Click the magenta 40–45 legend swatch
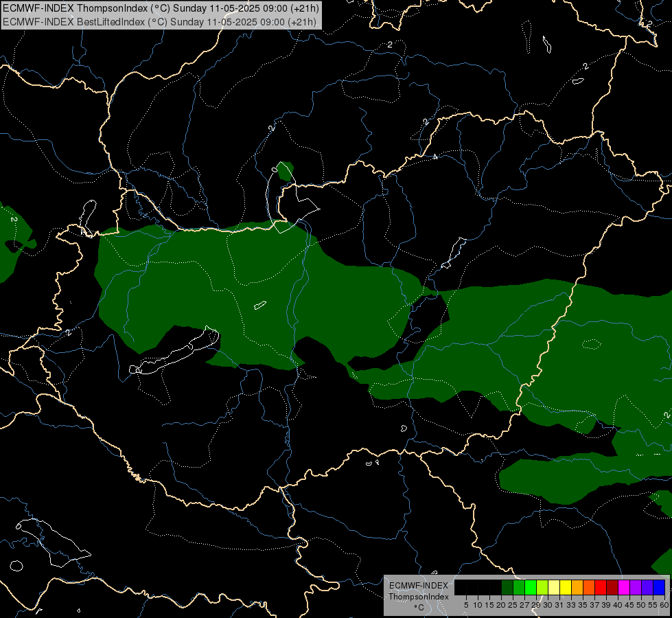This screenshot has height=618, width=672. point(624,587)
